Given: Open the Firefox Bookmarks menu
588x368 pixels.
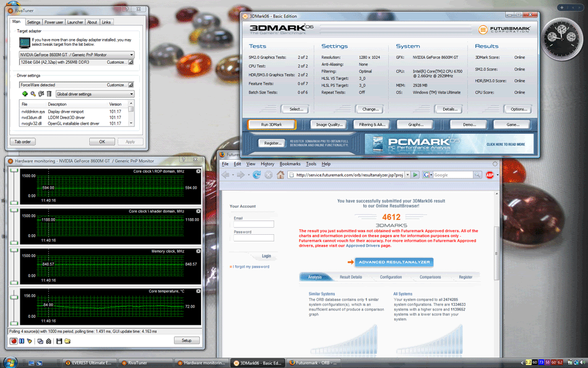Looking at the screenshot, I should point(290,164).
